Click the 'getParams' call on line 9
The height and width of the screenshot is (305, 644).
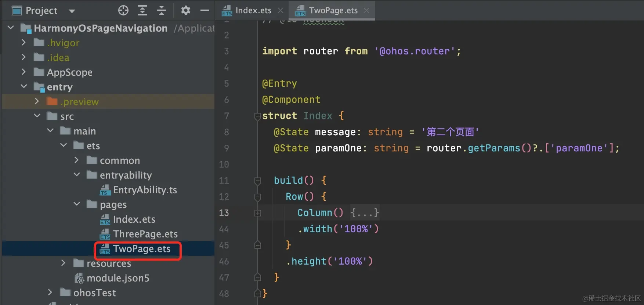pyautogui.click(x=494, y=148)
